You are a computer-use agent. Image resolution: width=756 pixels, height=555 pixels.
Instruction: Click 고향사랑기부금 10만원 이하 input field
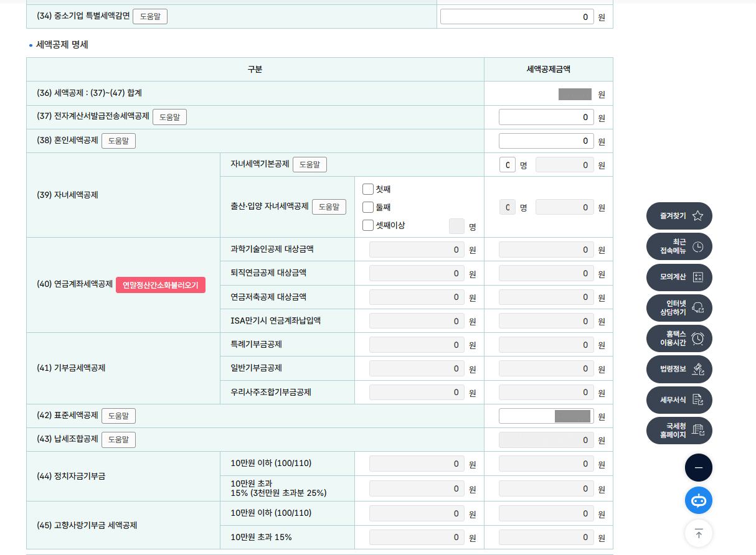417,513
